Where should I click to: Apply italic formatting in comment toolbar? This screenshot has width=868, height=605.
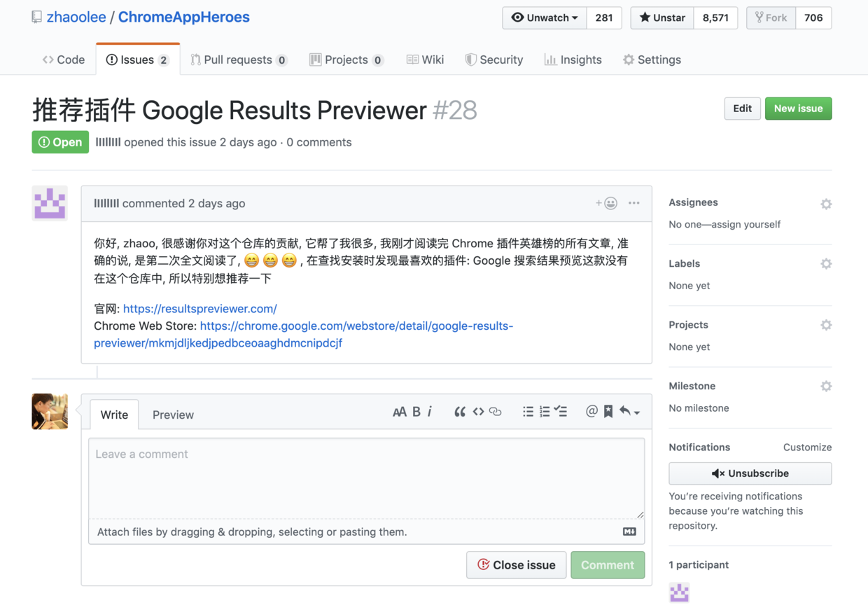point(430,412)
